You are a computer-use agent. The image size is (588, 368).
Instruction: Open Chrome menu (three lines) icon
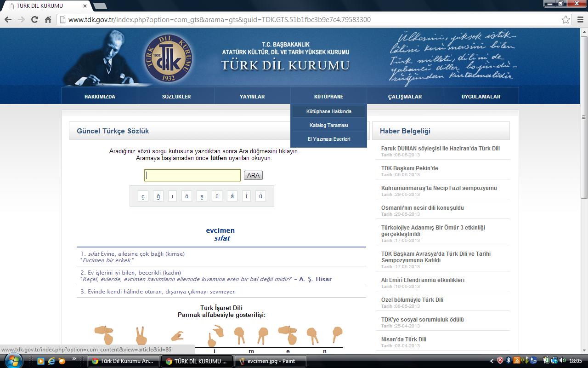click(x=579, y=20)
